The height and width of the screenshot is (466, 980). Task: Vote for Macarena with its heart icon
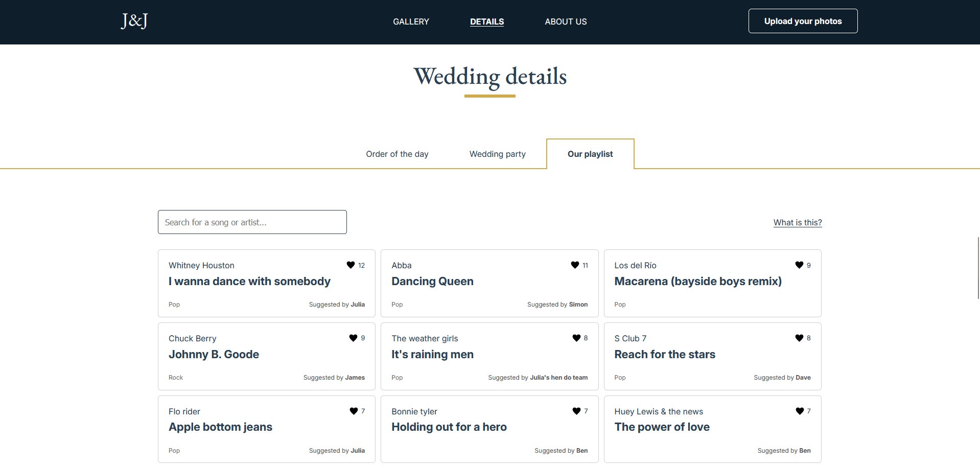pyautogui.click(x=799, y=265)
